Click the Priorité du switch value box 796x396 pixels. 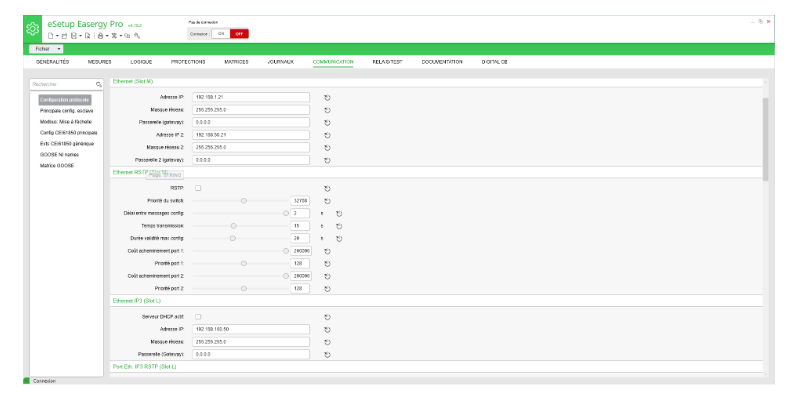point(300,201)
